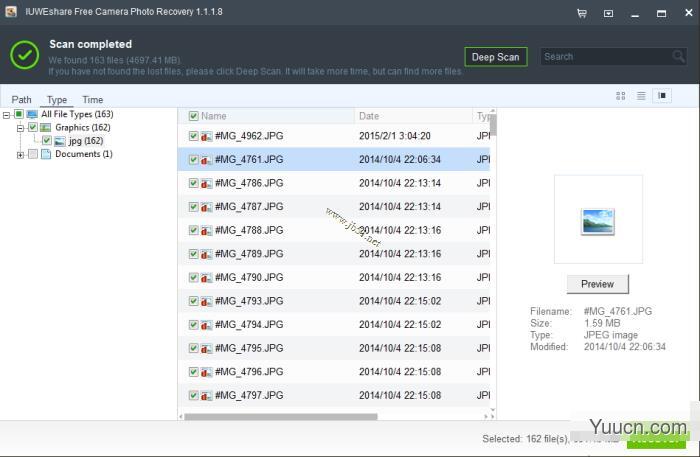Image resolution: width=700 pixels, height=457 pixels.
Task: Collapse the All File Types tree node
Action: click(x=7, y=115)
